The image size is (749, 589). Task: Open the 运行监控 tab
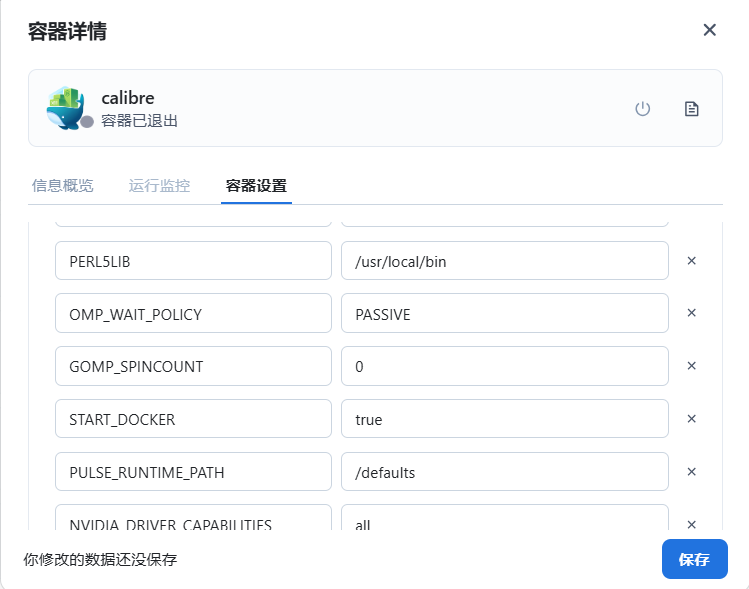pyautogui.click(x=159, y=185)
